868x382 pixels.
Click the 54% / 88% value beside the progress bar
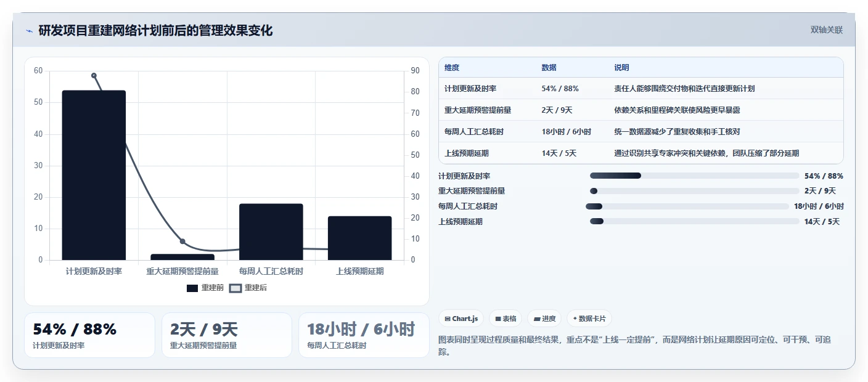click(x=824, y=176)
